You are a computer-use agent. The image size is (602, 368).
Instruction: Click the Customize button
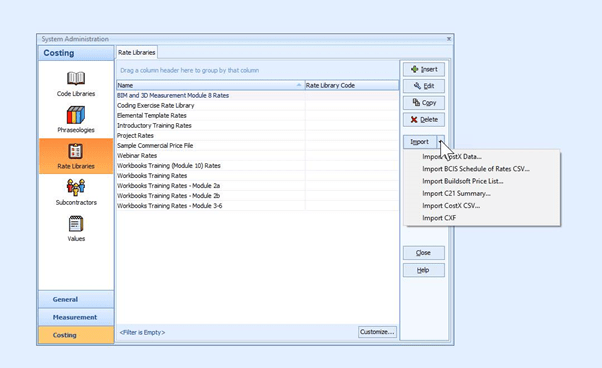377,332
